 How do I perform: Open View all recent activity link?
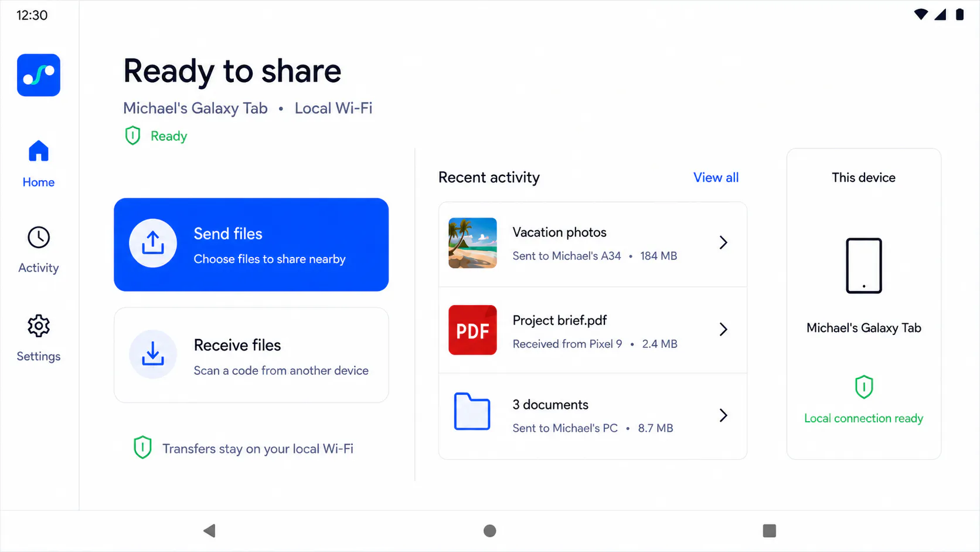coord(716,177)
